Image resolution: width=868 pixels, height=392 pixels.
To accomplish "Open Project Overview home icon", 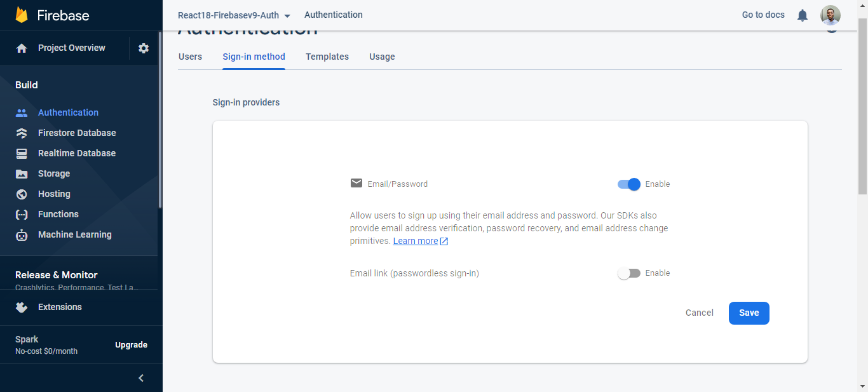I will [x=22, y=48].
